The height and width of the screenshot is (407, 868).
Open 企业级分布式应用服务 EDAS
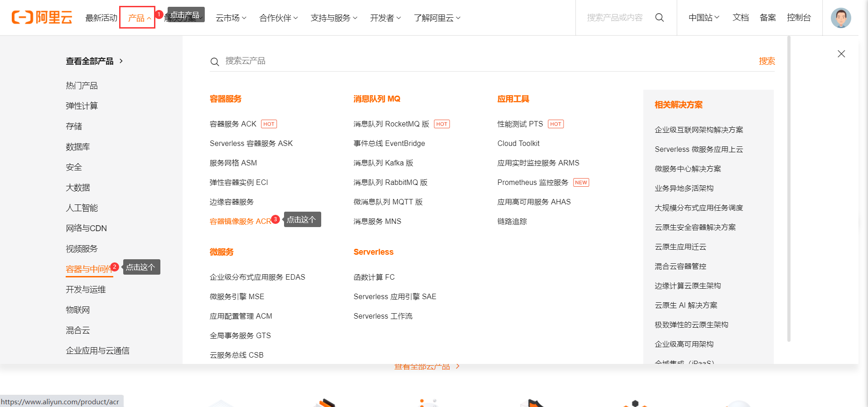pyautogui.click(x=257, y=277)
